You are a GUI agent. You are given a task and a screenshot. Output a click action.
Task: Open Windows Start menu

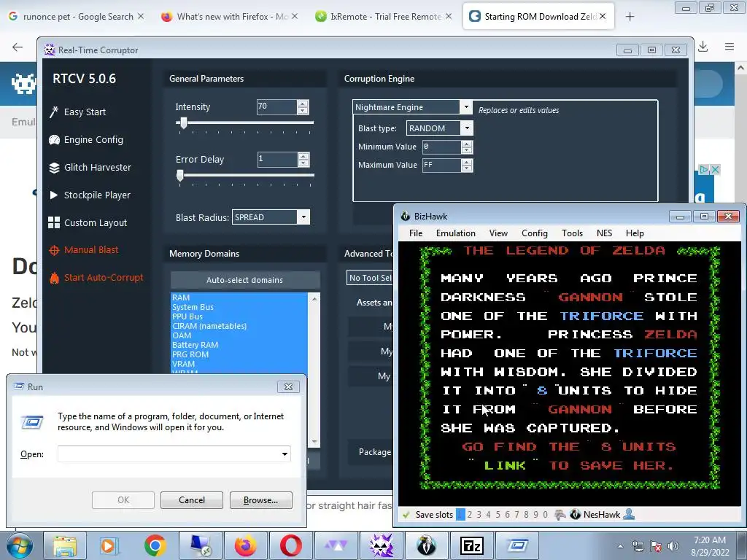(x=20, y=545)
